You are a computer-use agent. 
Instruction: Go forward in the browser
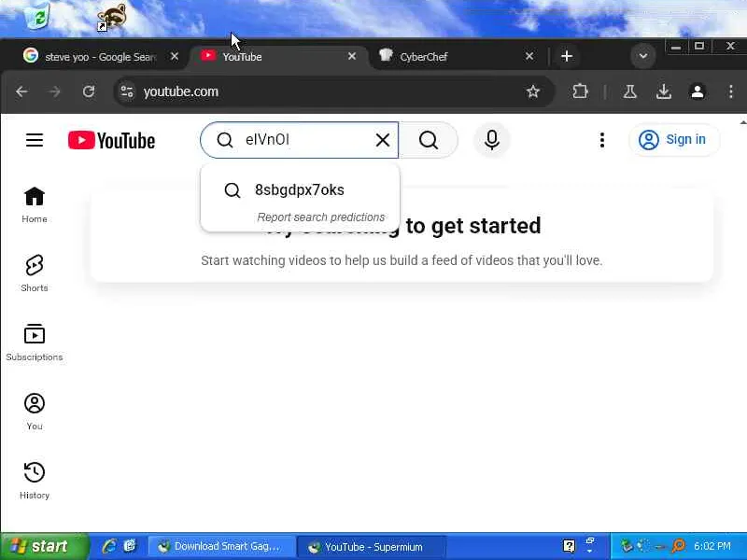55,91
